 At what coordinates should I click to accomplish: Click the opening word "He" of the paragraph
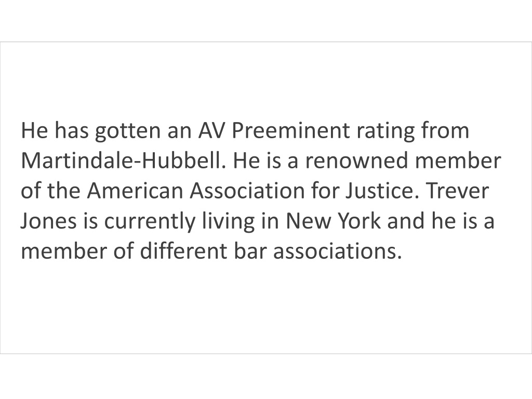coord(35,130)
